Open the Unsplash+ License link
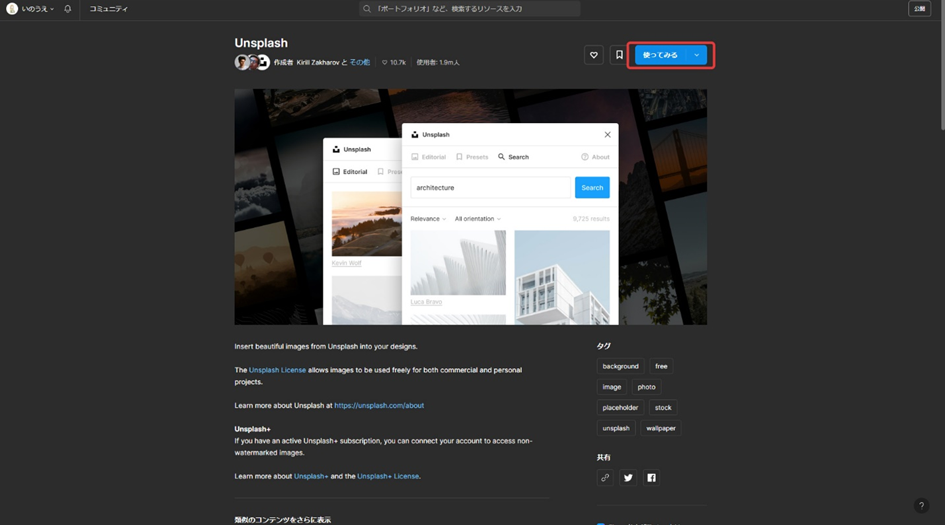 pos(388,476)
